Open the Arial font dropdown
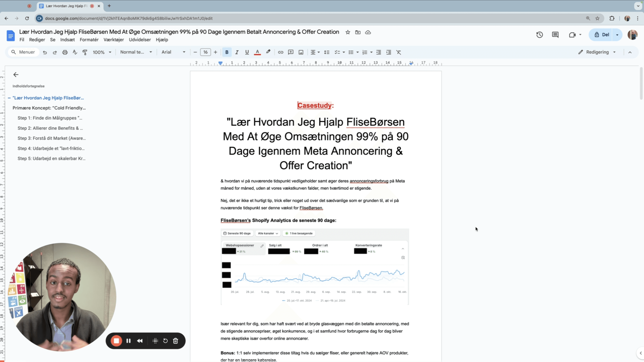644x362 pixels. pos(174,52)
